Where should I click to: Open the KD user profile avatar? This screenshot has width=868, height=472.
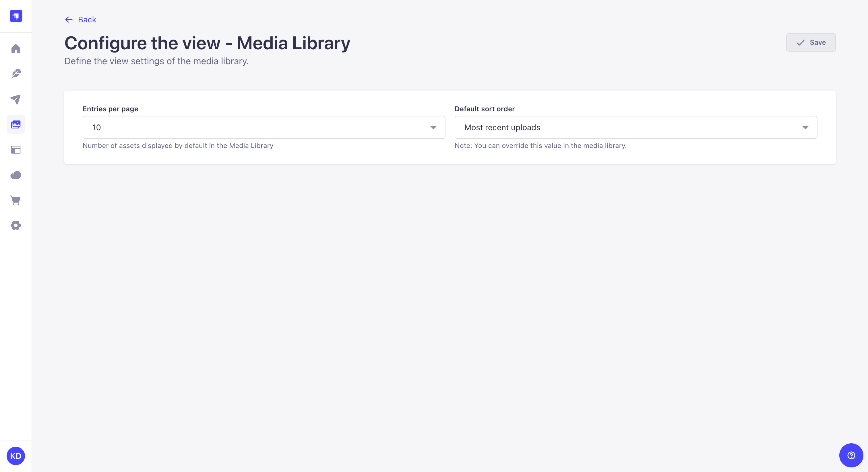tap(16, 456)
